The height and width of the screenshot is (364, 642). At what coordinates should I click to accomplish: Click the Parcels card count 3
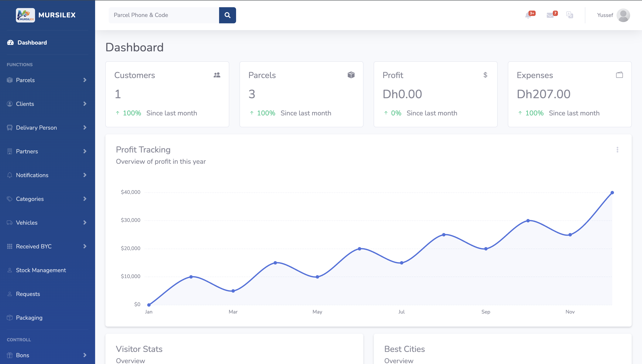click(x=252, y=94)
